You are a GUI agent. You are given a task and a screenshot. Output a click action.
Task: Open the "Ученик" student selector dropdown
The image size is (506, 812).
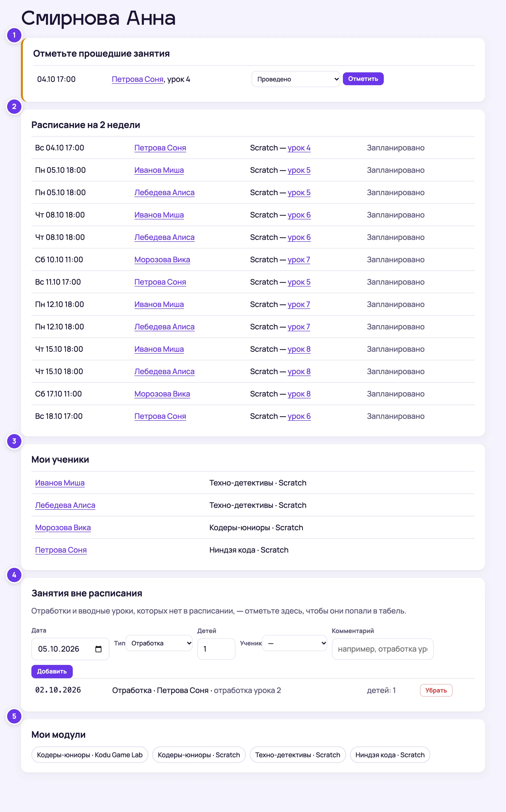294,643
